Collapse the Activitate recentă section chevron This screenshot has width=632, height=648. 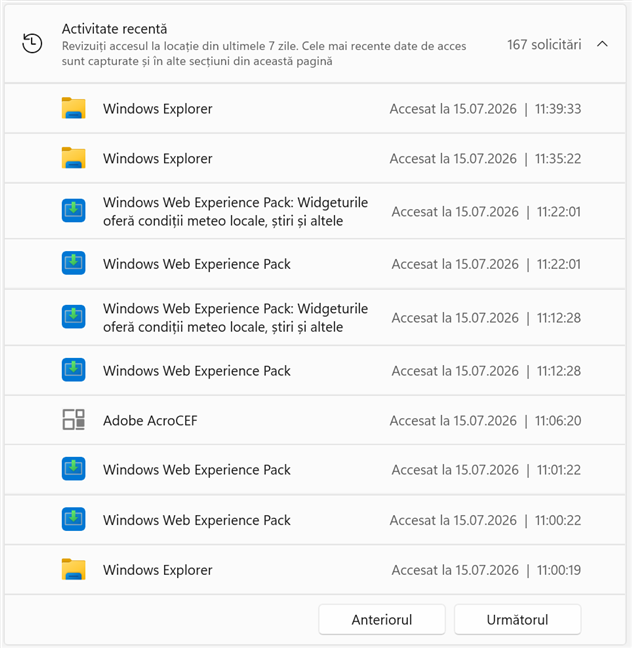tap(602, 44)
